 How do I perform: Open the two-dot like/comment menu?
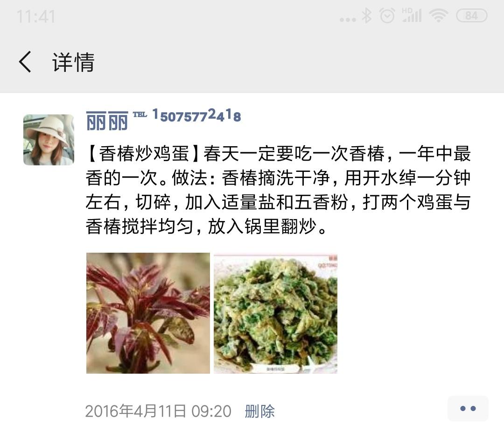pyautogui.click(x=468, y=409)
